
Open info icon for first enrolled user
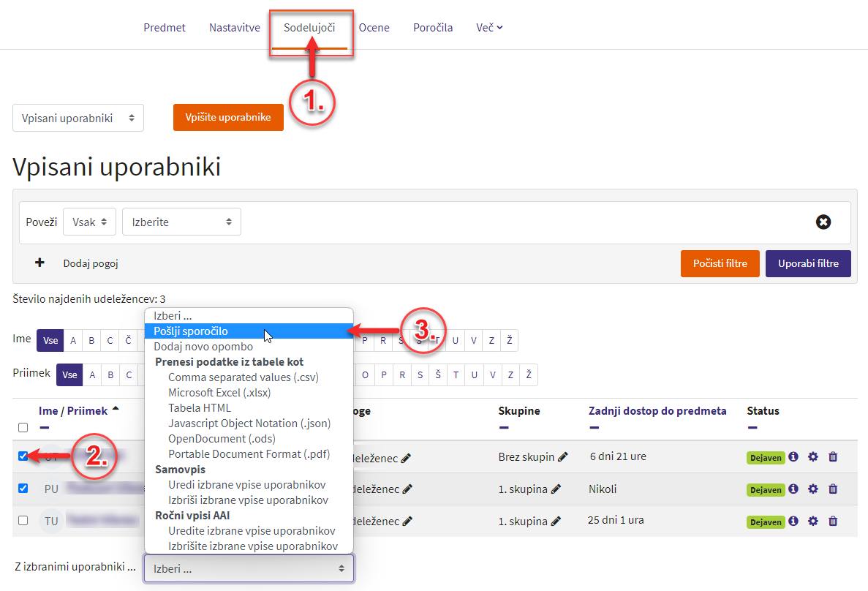click(x=793, y=457)
